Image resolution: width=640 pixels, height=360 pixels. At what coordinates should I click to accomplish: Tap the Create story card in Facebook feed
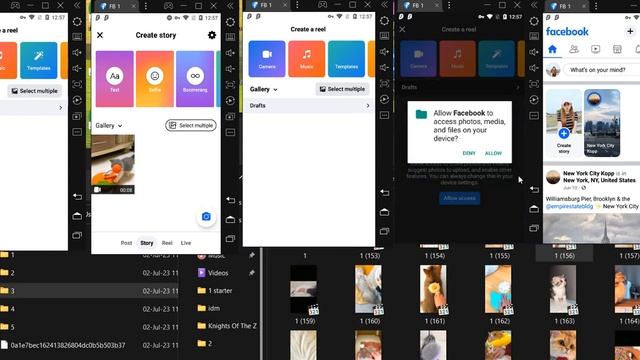tap(564, 122)
